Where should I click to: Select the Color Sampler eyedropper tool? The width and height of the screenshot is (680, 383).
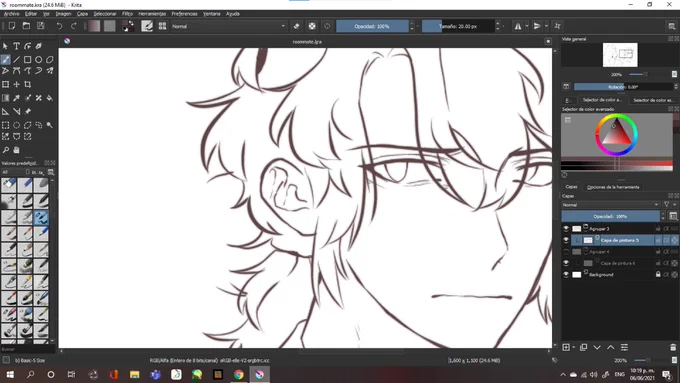point(16,98)
